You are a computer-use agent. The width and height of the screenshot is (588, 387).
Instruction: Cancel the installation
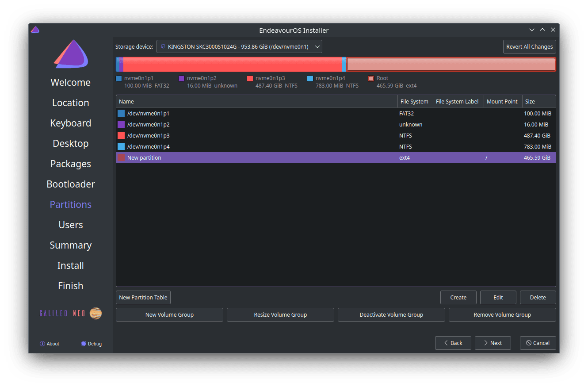click(538, 343)
